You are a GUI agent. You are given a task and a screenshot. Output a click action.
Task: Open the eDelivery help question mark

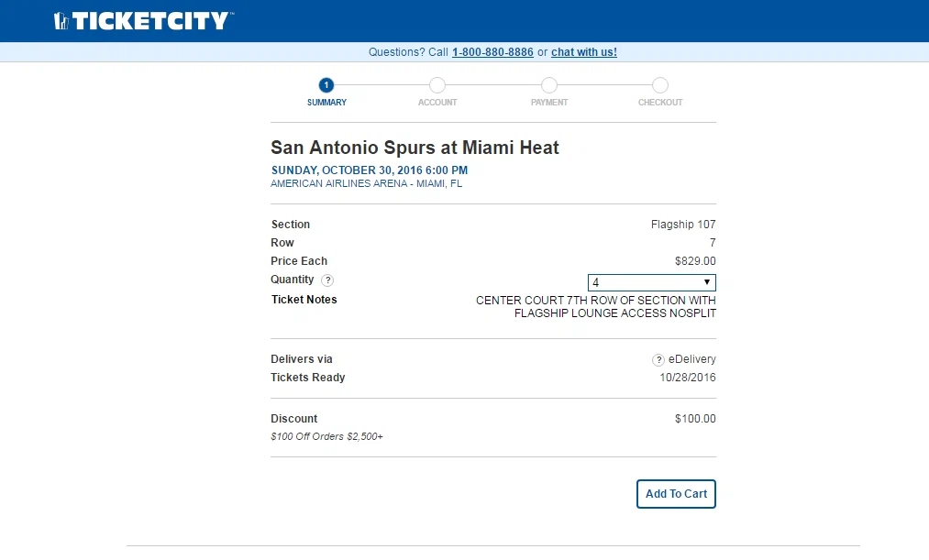(x=658, y=360)
